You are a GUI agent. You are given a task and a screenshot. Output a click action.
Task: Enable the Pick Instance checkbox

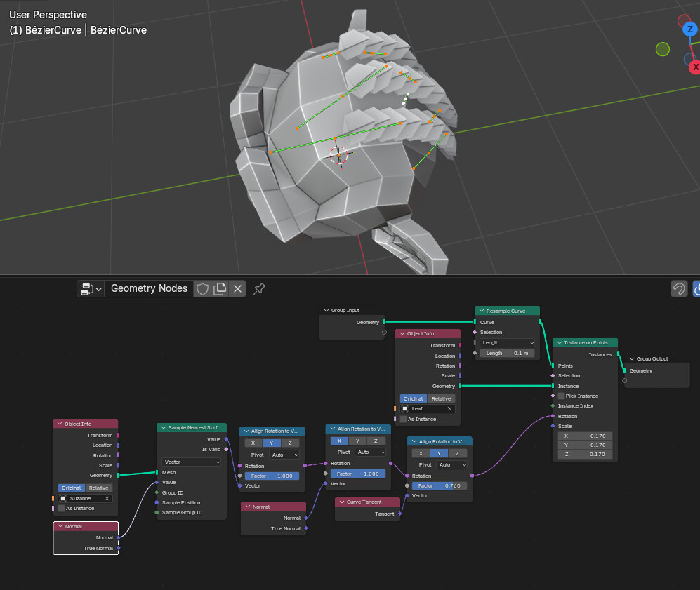pyautogui.click(x=561, y=396)
